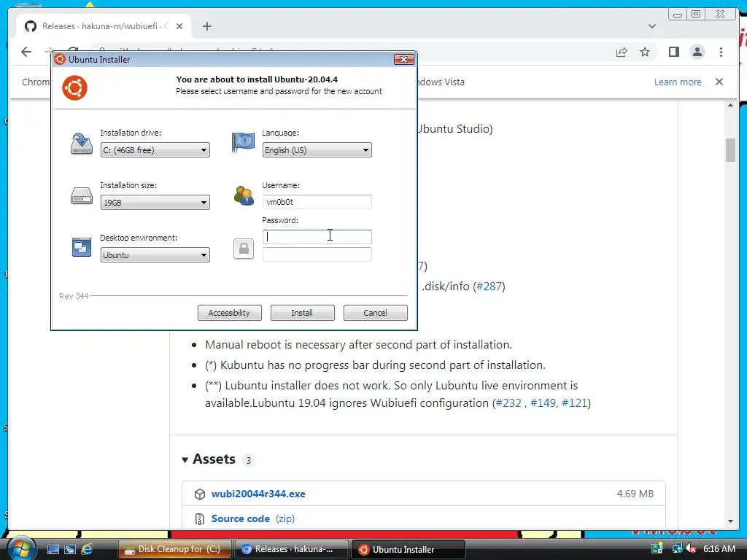Open issue #232 link
Viewport: 747px width, 560px height.
click(x=508, y=402)
